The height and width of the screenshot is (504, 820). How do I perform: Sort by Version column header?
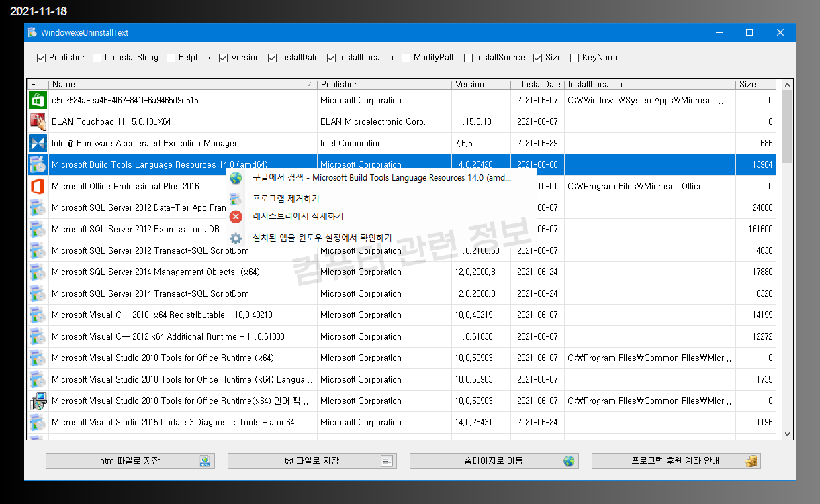[x=480, y=85]
